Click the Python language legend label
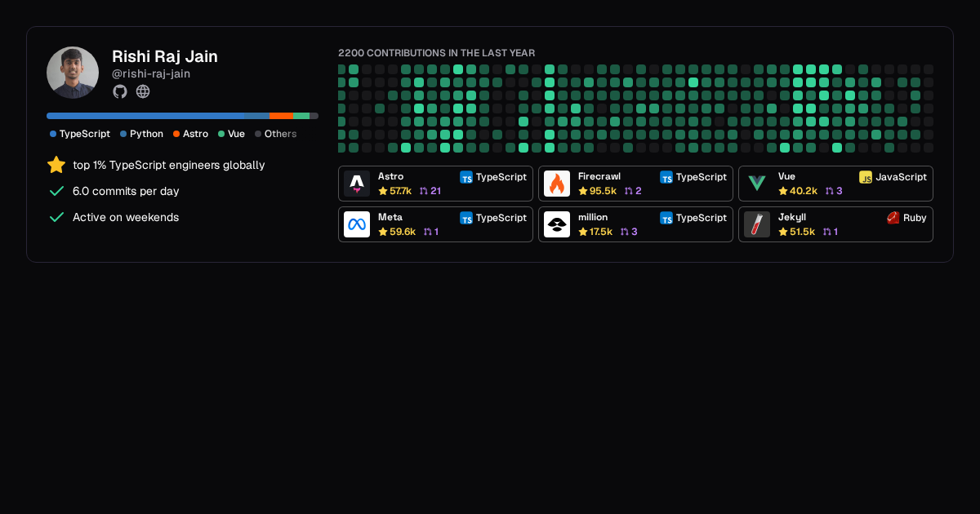This screenshot has width=980, height=514. click(x=147, y=134)
